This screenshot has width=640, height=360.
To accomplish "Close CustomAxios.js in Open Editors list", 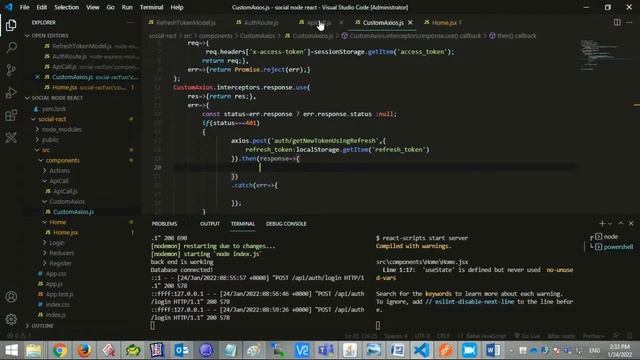I will (37, 77).
